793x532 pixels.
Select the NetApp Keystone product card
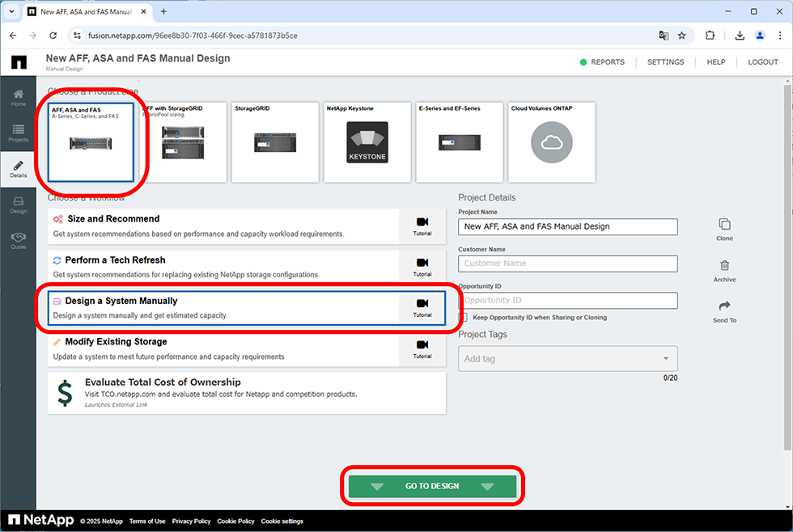click(x=367, y=142)
